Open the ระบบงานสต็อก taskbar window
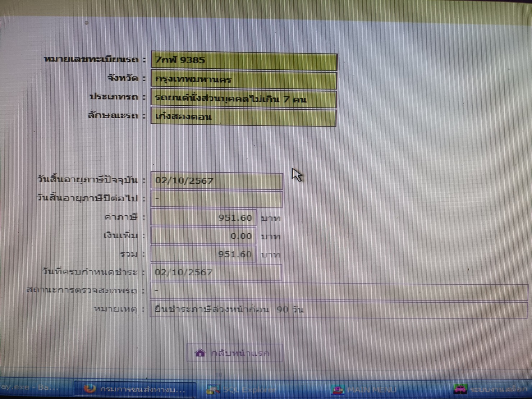 click(x=491, y=389)
